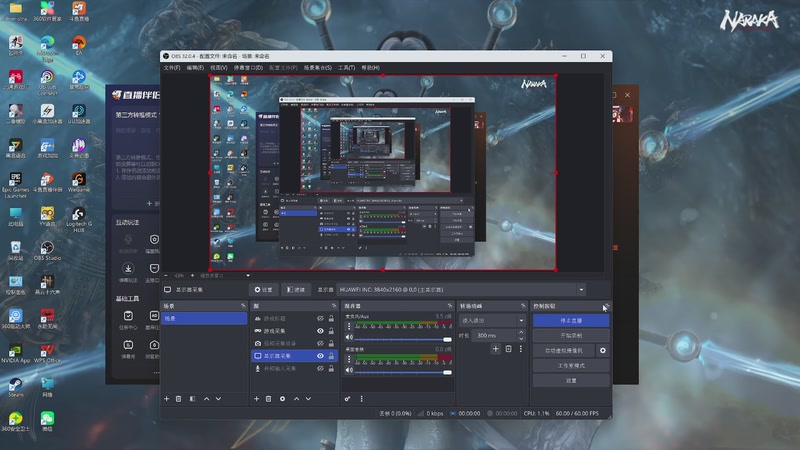This screenshot has height=450, width=800.
Task: Open the Scene Collection (场景集合) menu
Action: click(x=317, y=67)
